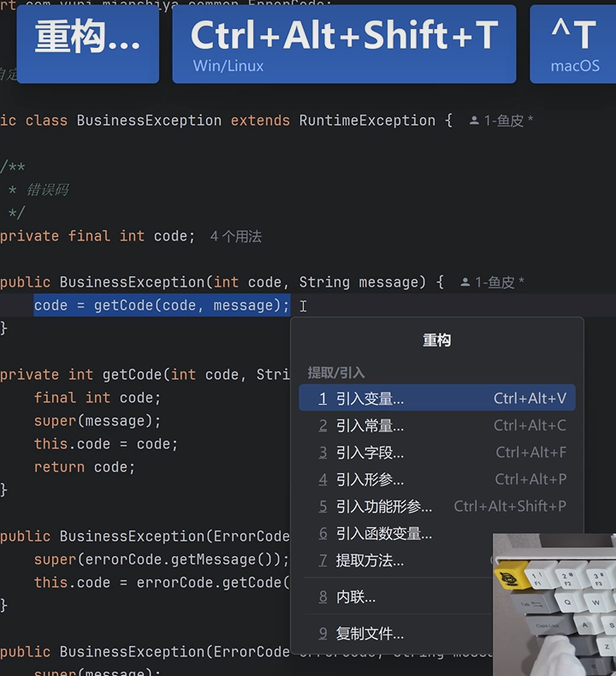
Task: Click the Ctrl+Alt+Shift+T Win/Linux shortcut banner
Action: 344,43
